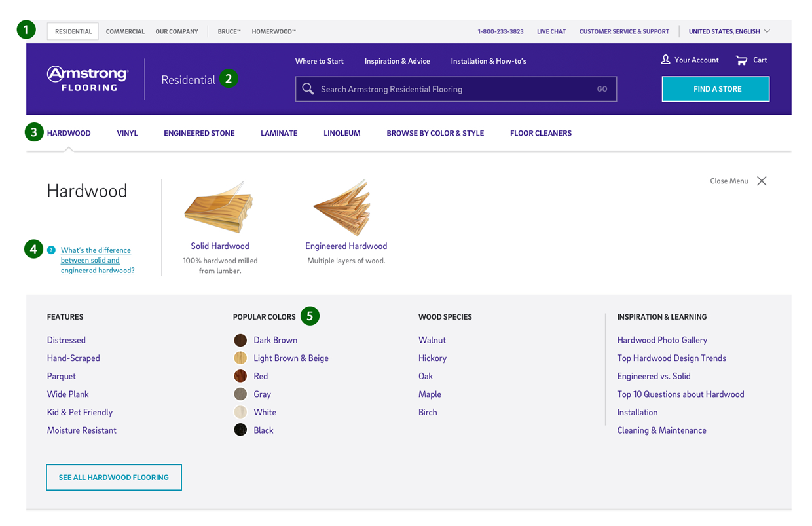Open Your Account via person icon

pos(665,60)
